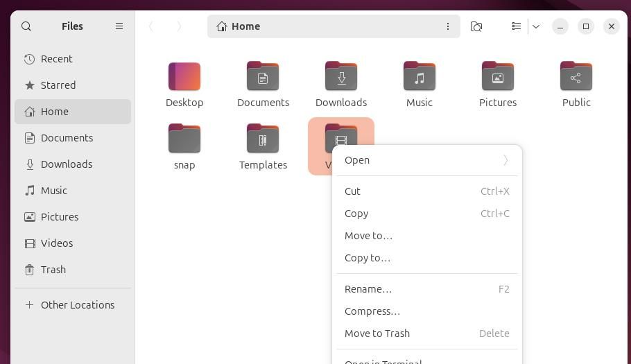This screenshot has width=631, height=364.
Task: Choose Cut from the context menu
Action: tap(427, 191)
